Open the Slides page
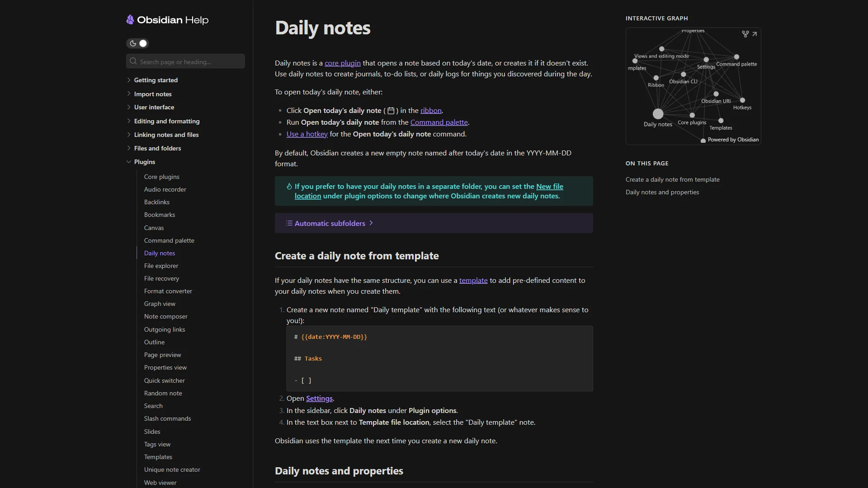868x488 pixels. [x=152, y=432]
